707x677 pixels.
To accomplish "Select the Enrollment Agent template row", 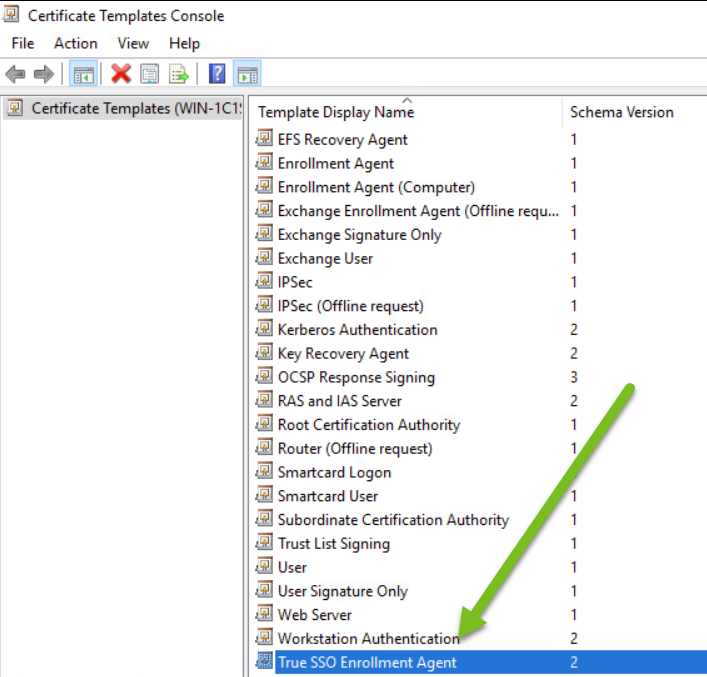I will [335, 163].
